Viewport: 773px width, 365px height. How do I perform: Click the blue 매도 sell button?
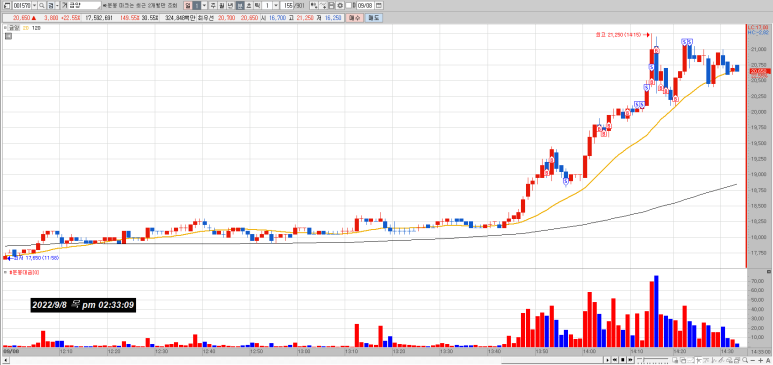click(374, 18)
